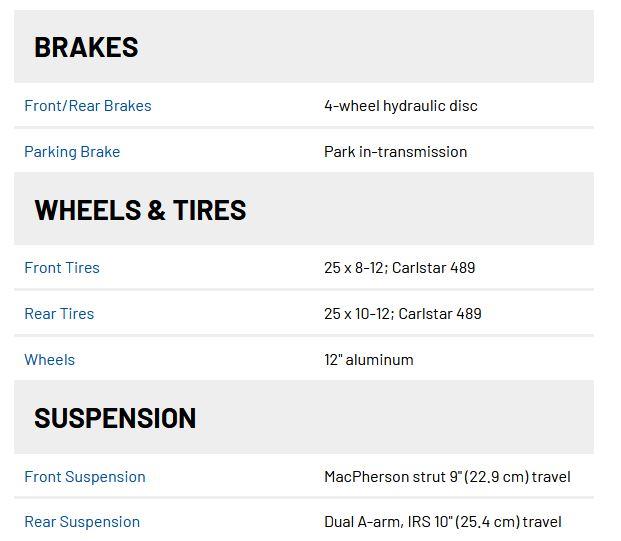Select the Parking Brake label
This screenshot has width=621, height=541.
click(x=72, y=152)
